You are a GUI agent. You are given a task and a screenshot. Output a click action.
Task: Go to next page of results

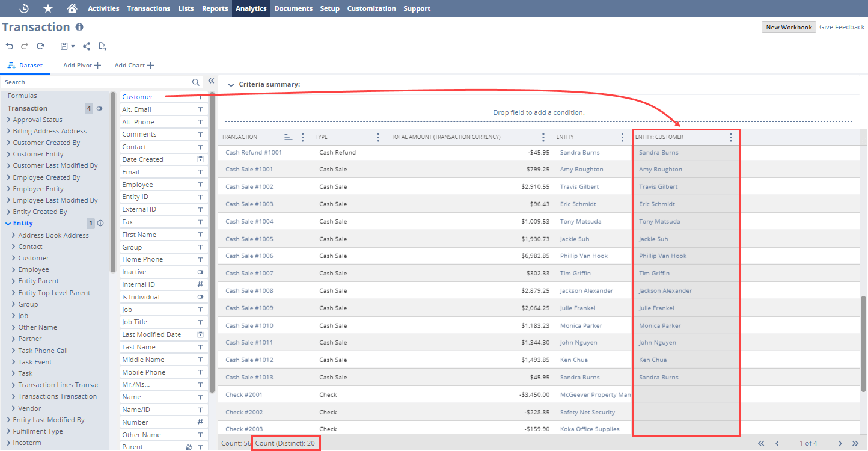coord(840,443)
